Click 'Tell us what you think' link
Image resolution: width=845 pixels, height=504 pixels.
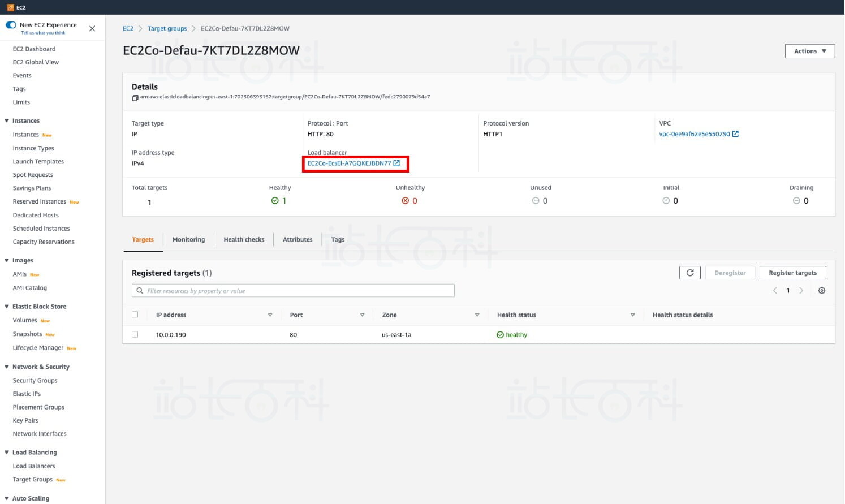click(43, 33)
